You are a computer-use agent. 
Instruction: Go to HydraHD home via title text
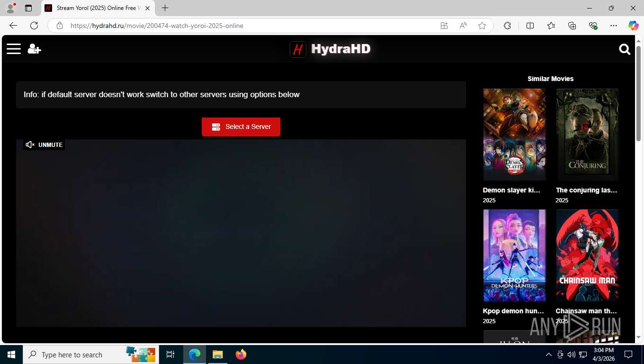tap(341, 49)
